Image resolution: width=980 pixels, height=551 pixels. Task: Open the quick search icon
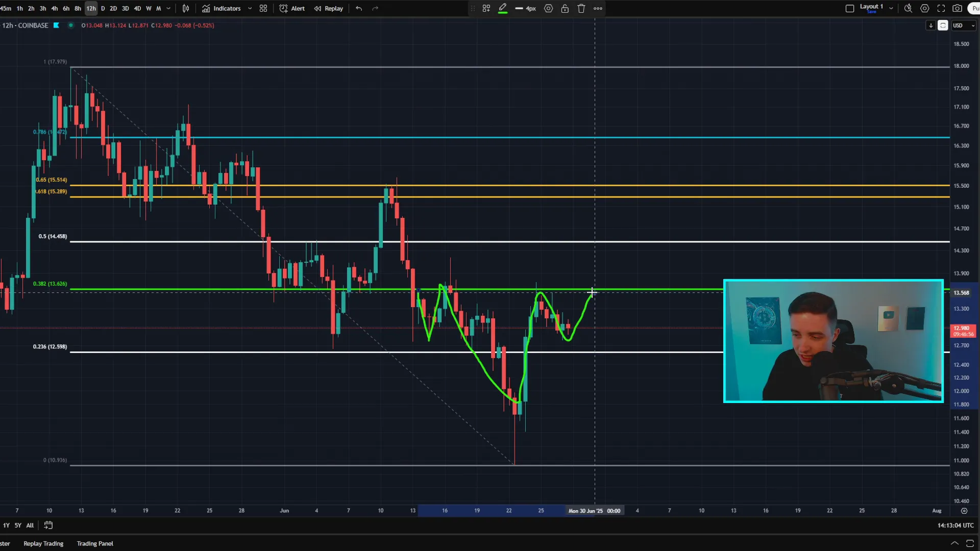click(x=908, y=8)
